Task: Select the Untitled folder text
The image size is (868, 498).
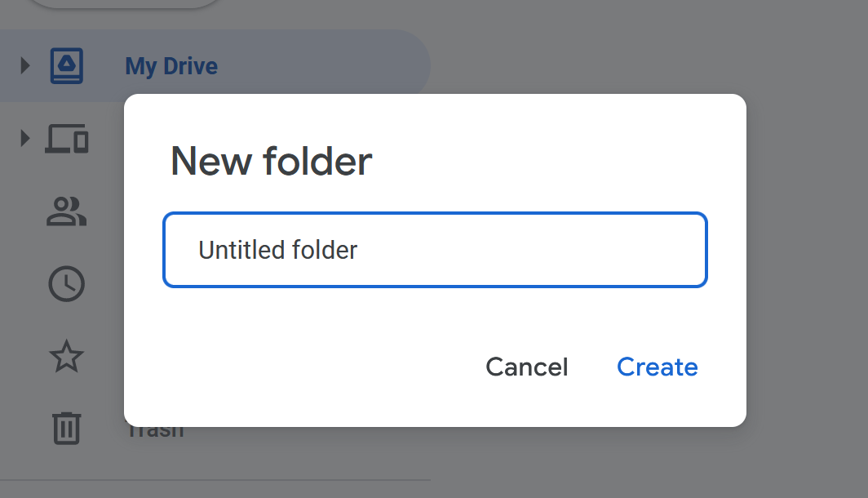Action: click(x=277, y=250)
